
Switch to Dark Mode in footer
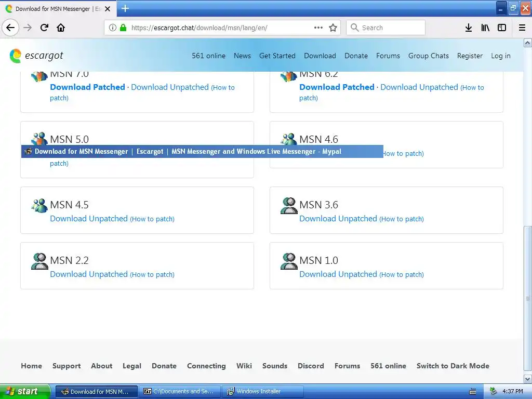tap(453, 366)
